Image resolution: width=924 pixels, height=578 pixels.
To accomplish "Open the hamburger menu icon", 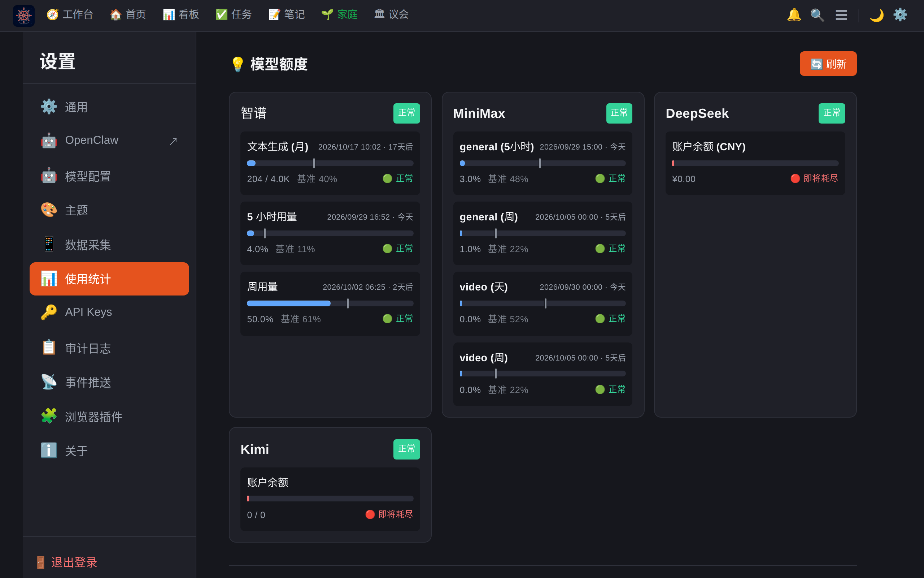I will 841,15.
